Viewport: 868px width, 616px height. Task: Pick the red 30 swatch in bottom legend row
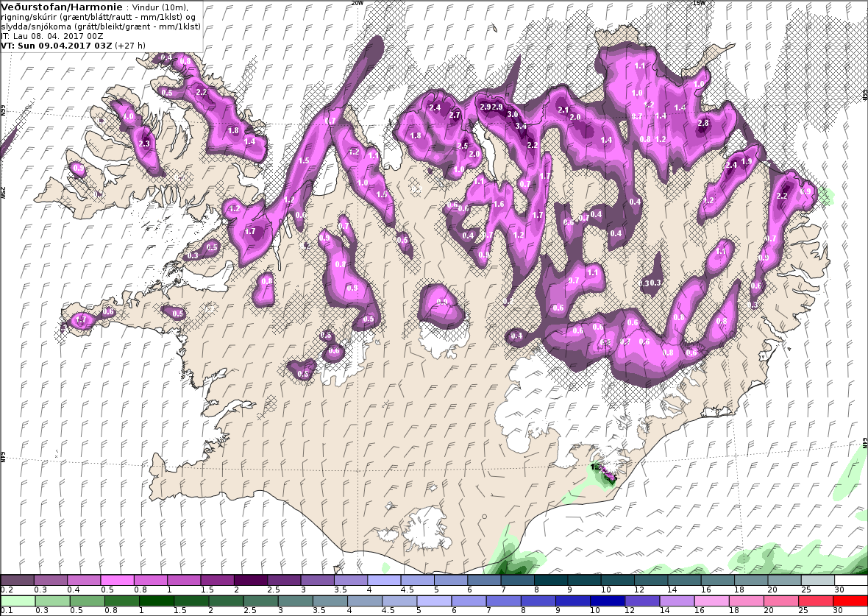tap(850, 601)
